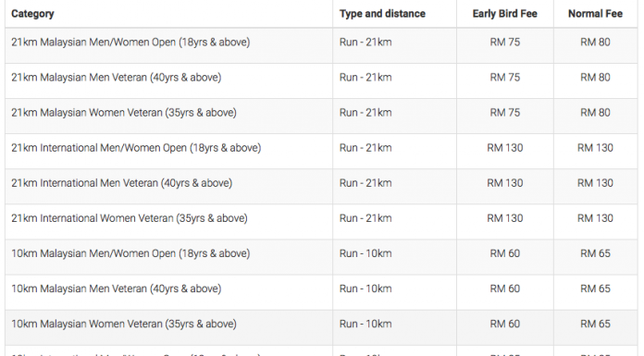The image size is (644, 356).
Task: Click RM 130 normal fee for International Women Veteran
Action: tap(595, 219)
